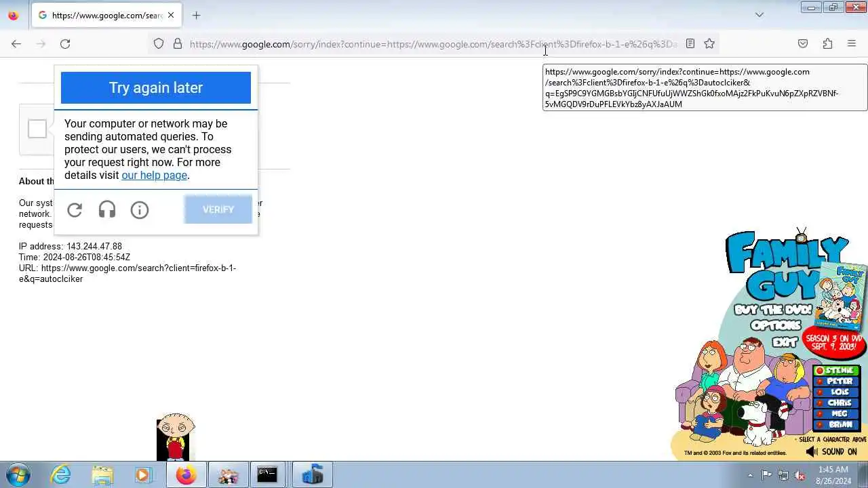The image size is (868, 488).
Task: Launch Internet Explorer from taskbar
Action: [x=61, y=475]
